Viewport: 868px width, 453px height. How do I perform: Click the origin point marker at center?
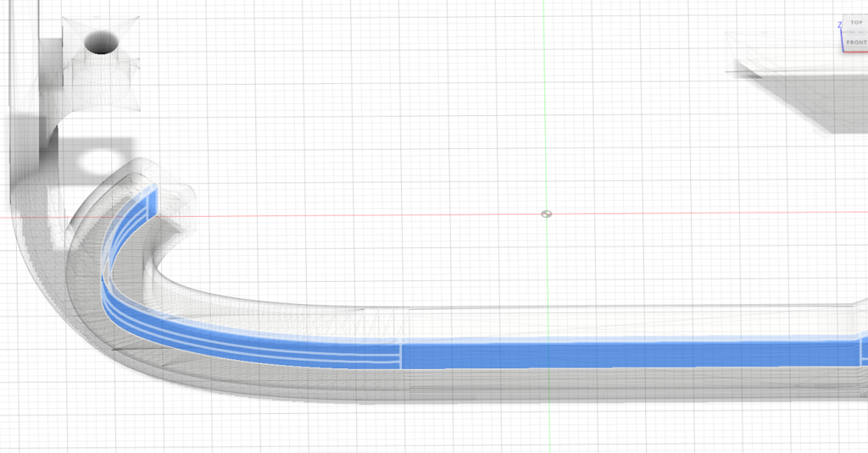[547, 214]
